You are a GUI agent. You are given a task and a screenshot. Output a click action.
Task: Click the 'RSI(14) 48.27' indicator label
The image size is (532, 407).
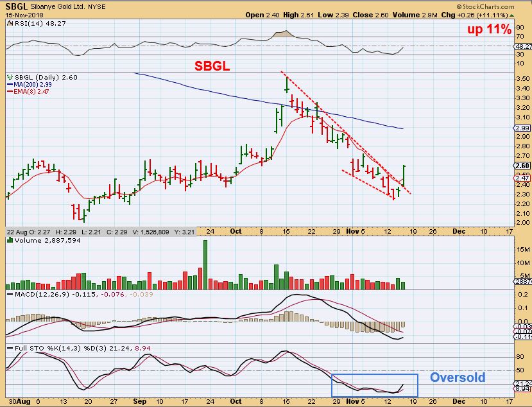tap(40, 23)
